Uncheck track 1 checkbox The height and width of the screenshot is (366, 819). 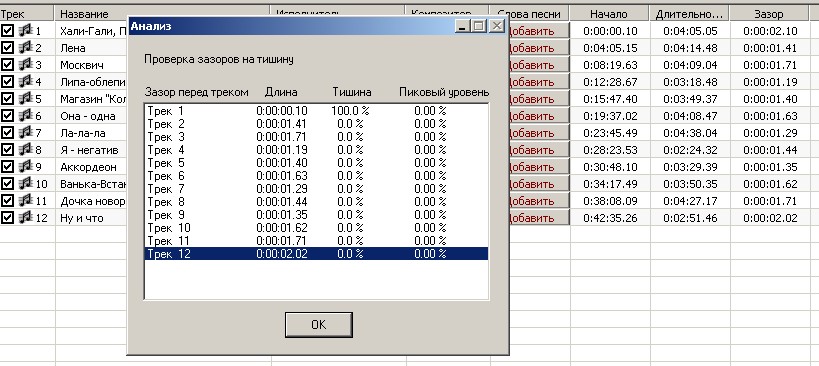coord(7,31)
